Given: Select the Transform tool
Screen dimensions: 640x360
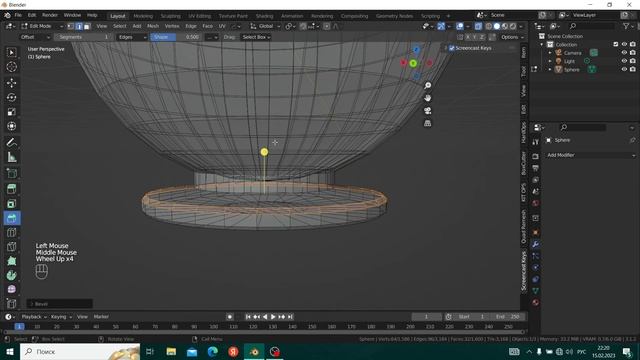Looking at the screenshot, I should tap(11, 126).
